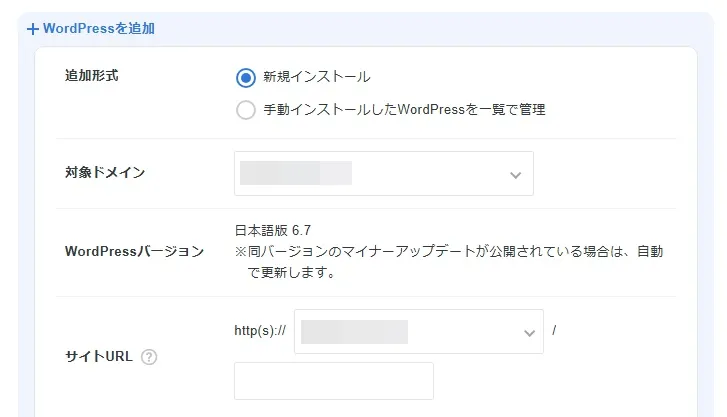Click the WordPressバージョン row label
This screenshot has height=417, width=727.
point(134,251)
